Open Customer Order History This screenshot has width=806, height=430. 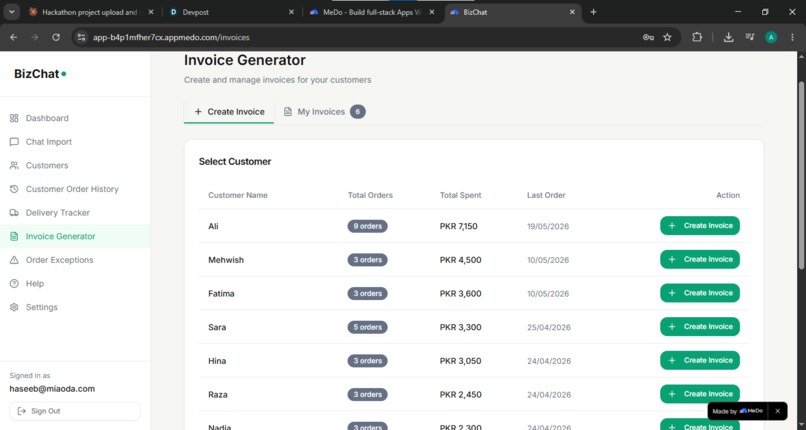75,189
